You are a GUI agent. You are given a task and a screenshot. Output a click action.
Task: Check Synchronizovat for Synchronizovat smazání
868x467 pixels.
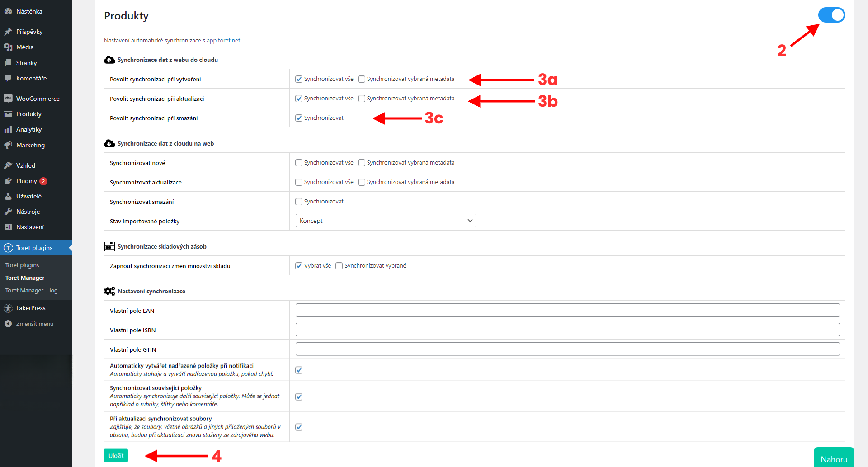[x=299, y=202]
